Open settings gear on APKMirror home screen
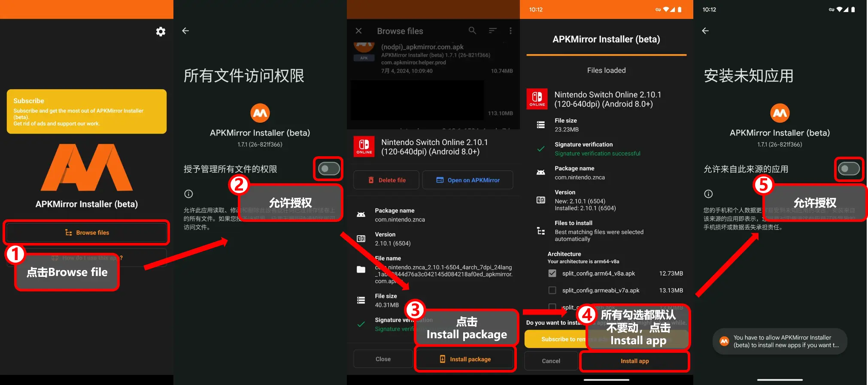The height and width of the screenshot is (385, 868). (161, 31)
